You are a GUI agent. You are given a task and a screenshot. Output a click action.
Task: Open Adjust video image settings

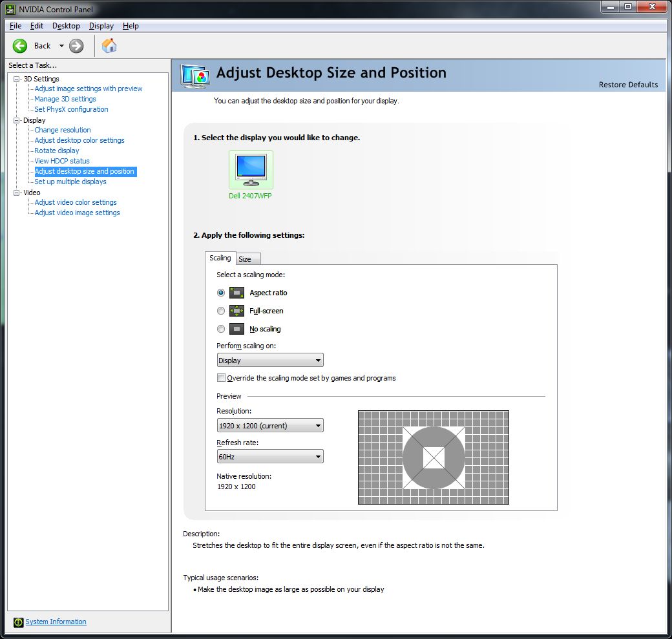tap(77, 213)
